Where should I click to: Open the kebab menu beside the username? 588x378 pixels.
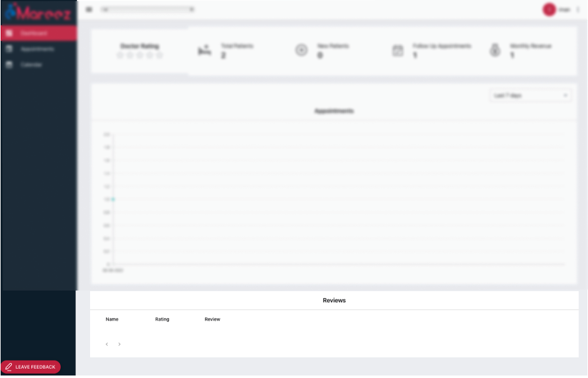click(x=578, y=9)
